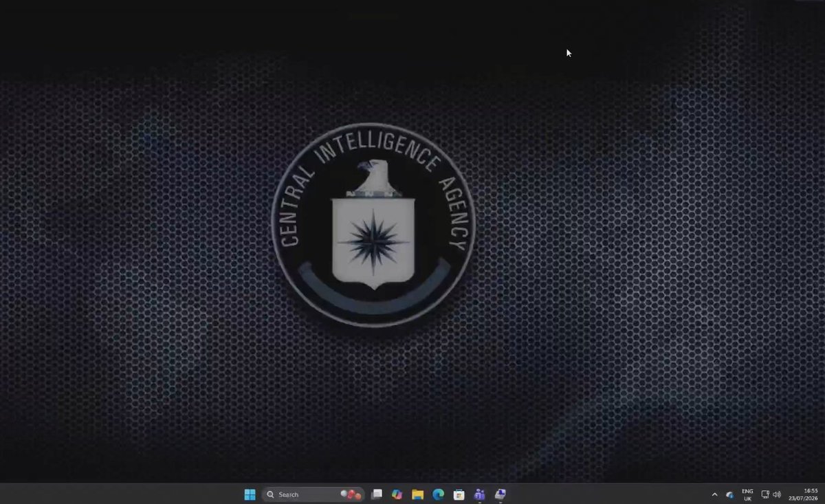Launch the Copilot app from the taskbar
The height and width of the screenshot is (504, 825).
397,494
